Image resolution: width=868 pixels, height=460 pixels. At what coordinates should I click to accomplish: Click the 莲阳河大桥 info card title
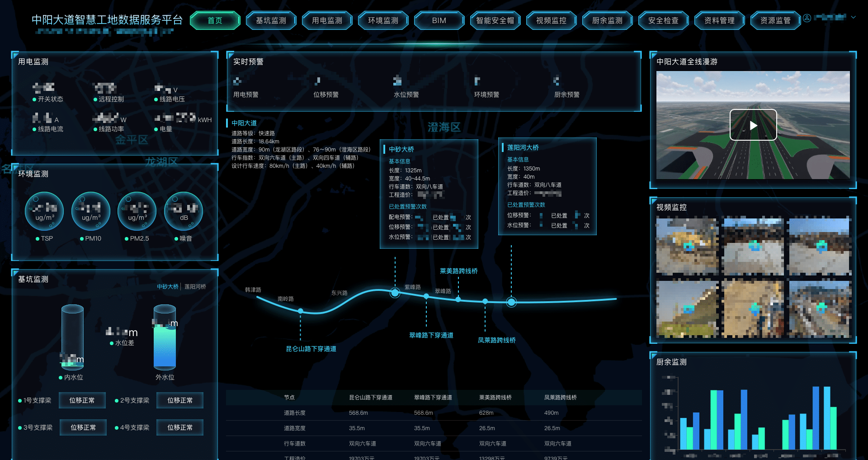pos(523,147)
